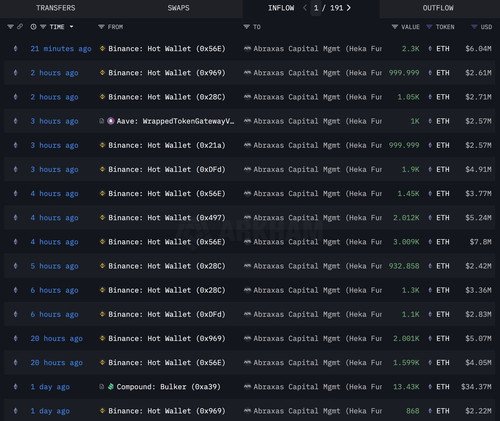Click the $7.8M USD amount

[481, 242]
